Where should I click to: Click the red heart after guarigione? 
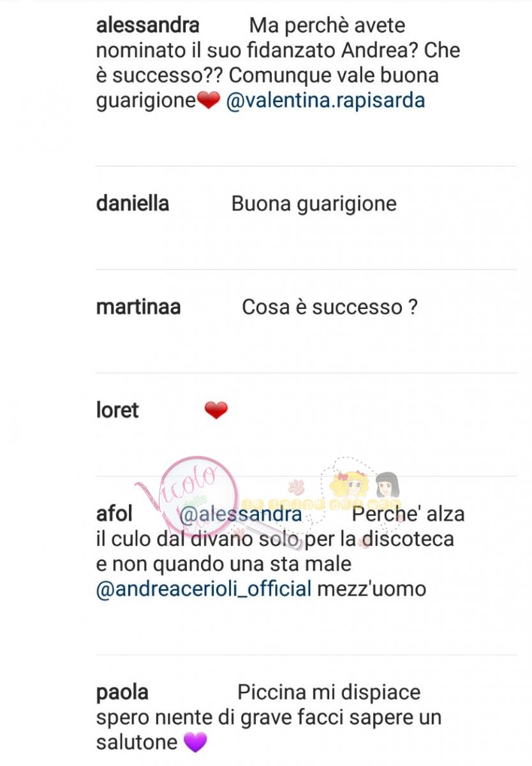209,101
